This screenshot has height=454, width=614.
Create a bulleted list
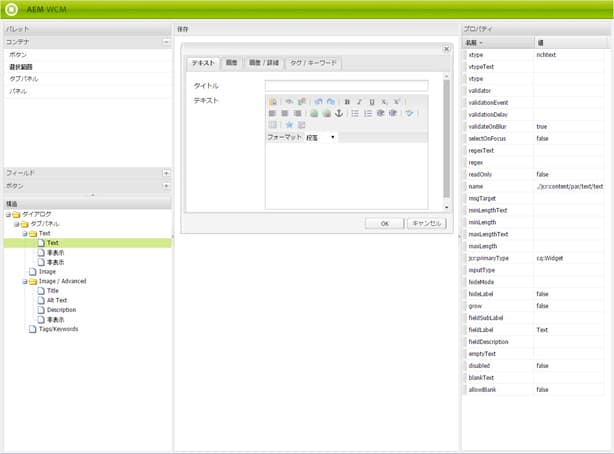click(355, 113)
